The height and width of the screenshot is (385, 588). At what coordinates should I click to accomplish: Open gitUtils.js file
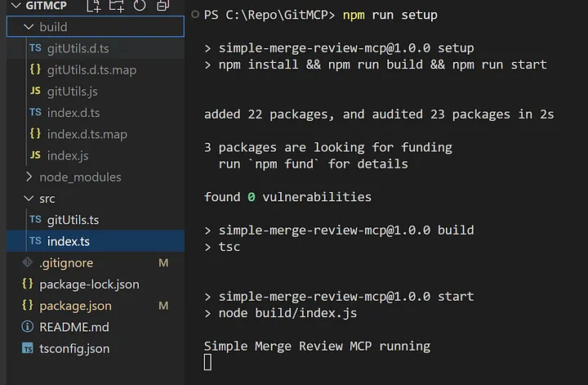(x=73, y=91)
